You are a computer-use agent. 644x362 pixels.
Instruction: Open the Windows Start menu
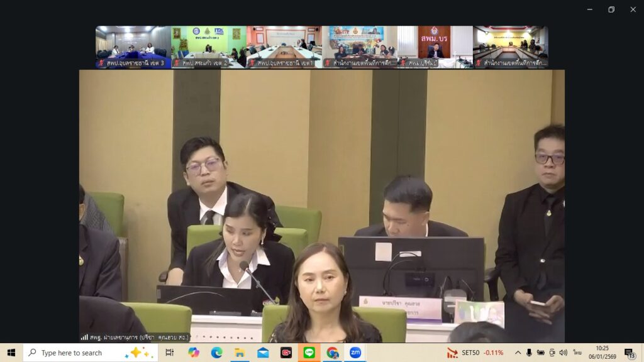pyautogui.click(x=11, y=353)
